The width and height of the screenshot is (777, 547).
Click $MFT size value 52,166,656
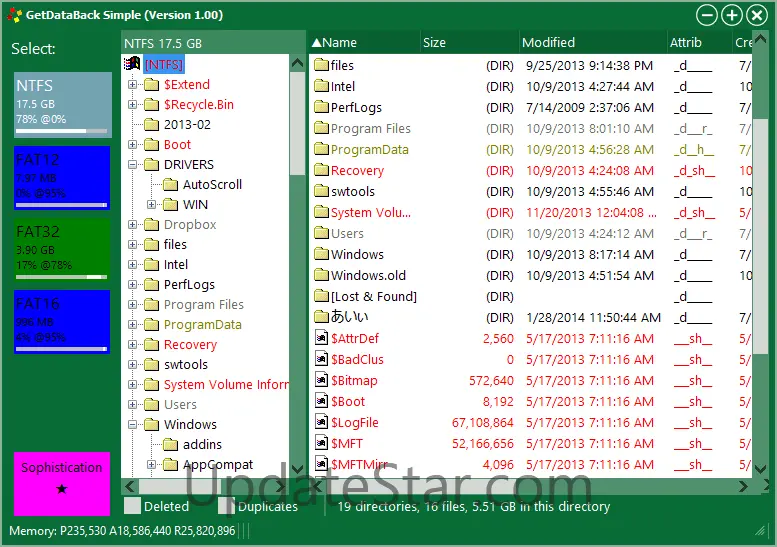pyautogui.click(x=483, y=443)
